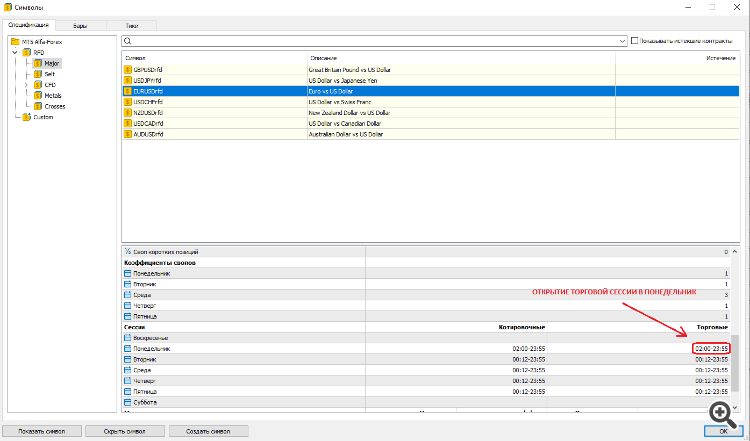
Task: Click Четверг calendar icon under swap coefficients
Action: coord(128,306)
